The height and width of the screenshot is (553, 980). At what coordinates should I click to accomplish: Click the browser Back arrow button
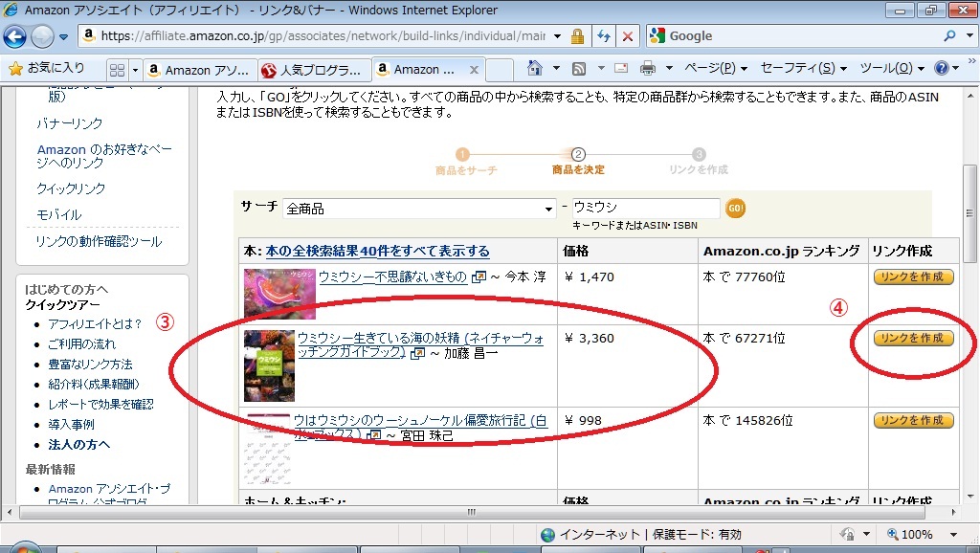[15, 37]
